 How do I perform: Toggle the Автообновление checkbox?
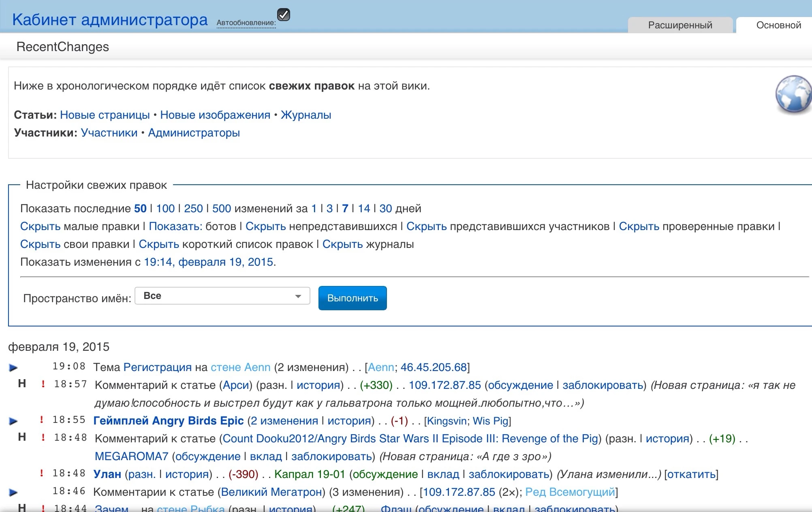click(284, 15)
